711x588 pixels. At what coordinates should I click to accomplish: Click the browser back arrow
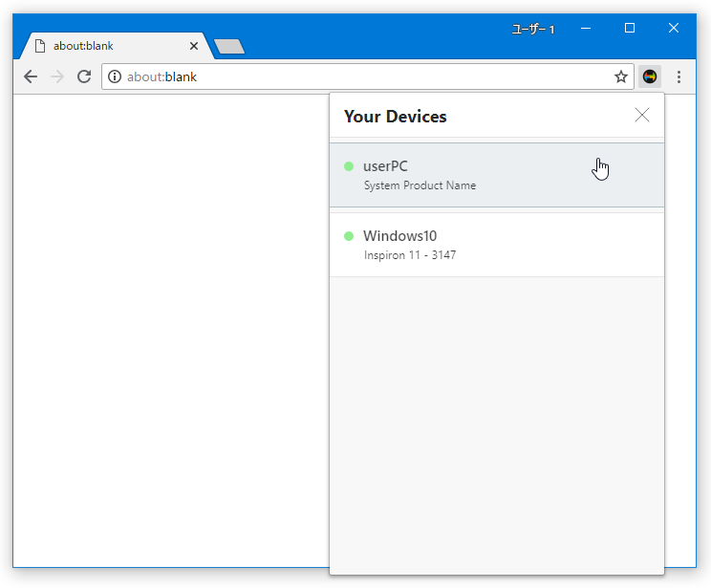pyautogui.click(x=31, y=76)
